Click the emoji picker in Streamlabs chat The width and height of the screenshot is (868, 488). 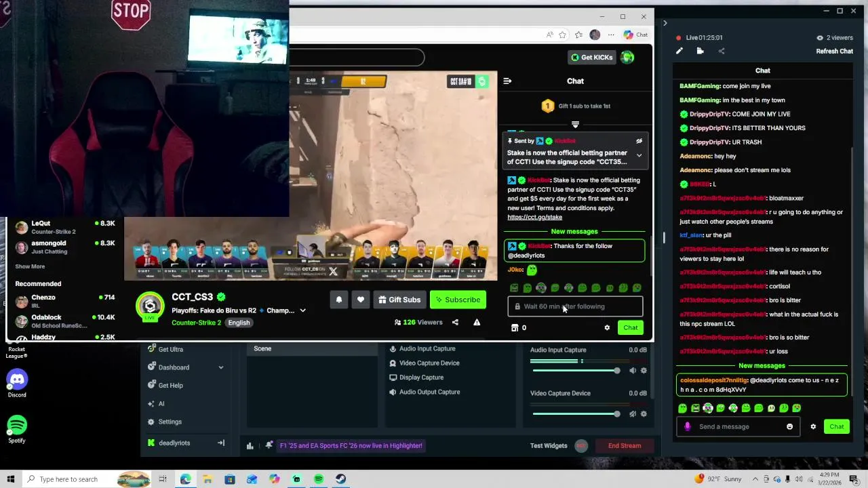[x=789, y=427]
